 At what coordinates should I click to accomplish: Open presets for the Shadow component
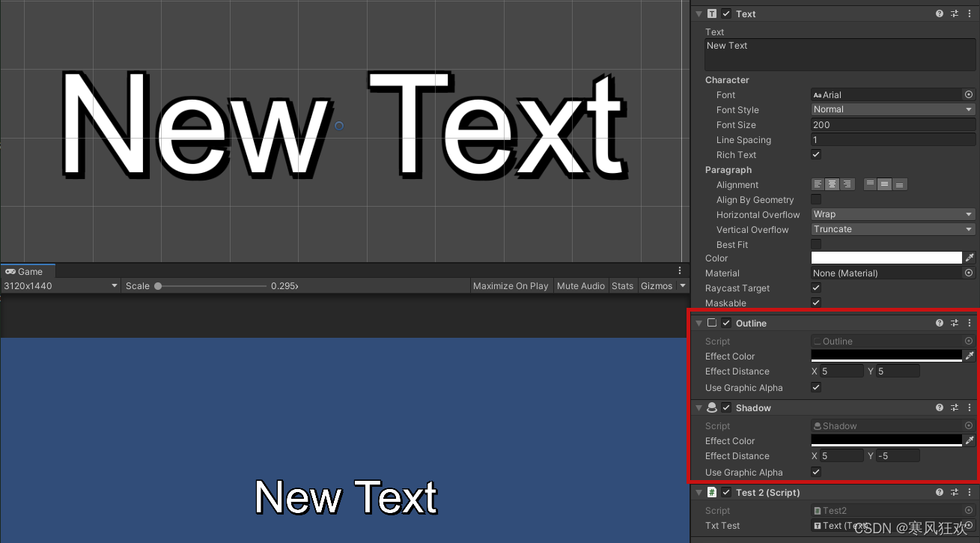[955, 407]
